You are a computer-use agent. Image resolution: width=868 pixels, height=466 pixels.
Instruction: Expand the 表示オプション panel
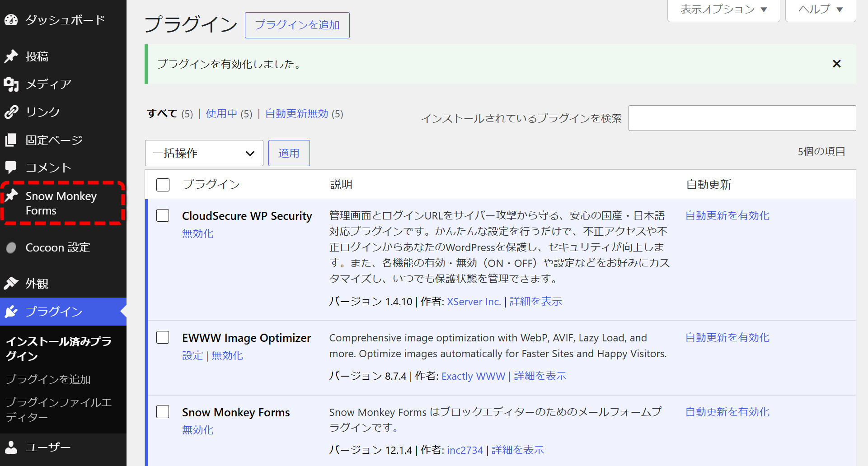(724, 9)
